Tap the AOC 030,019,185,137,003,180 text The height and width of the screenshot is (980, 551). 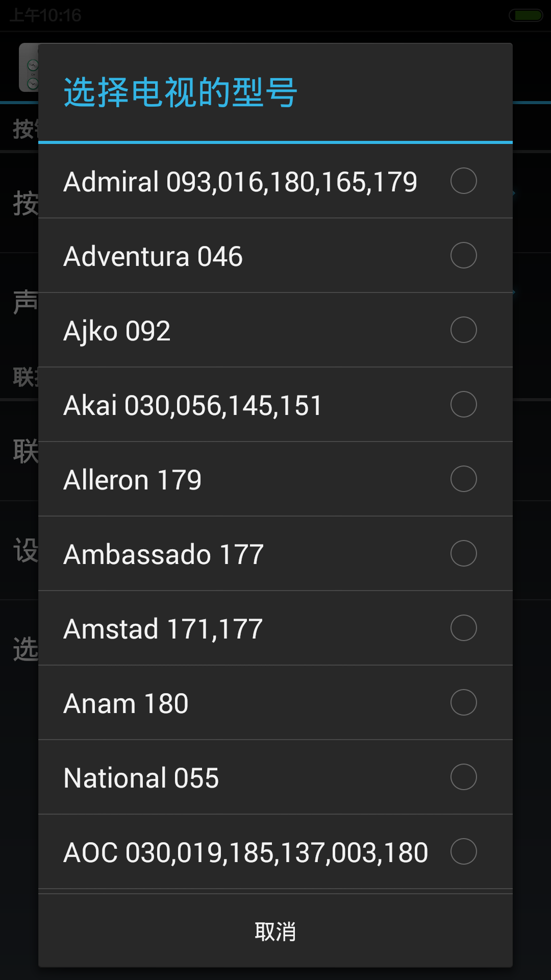pyautogui.click(x=245, y=853)
